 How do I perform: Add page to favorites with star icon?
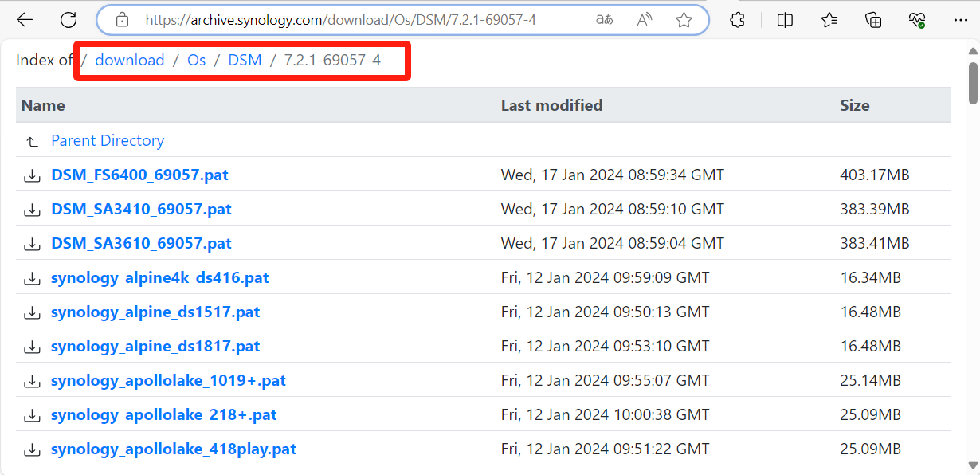(684, 20)
